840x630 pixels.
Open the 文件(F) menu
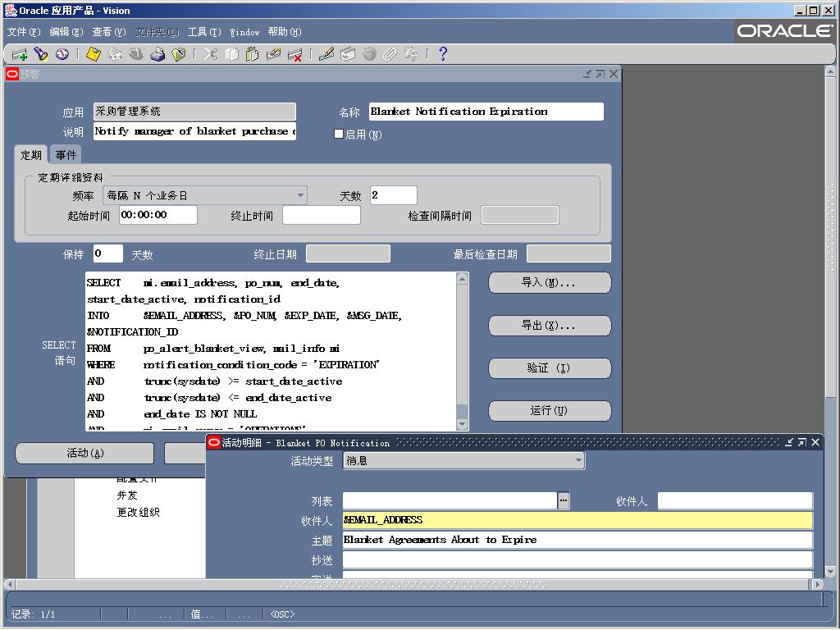pyautogui.click(x=24, y=32)
